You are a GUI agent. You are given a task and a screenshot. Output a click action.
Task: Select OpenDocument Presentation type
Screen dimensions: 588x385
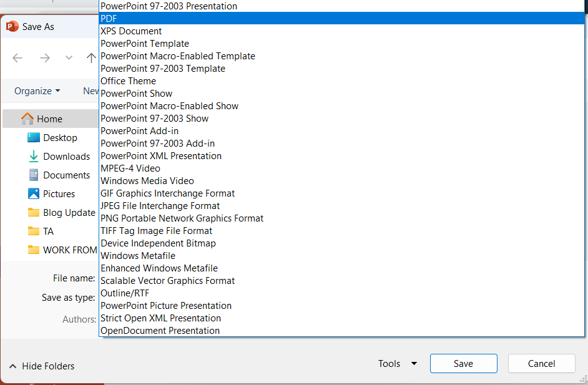[x=341, y=330]
